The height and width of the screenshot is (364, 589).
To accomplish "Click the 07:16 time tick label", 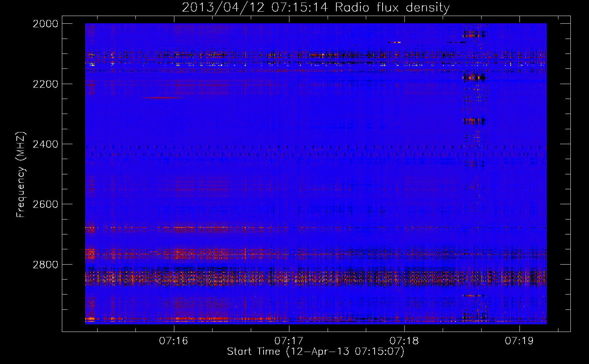I will click(x=174, y=341).
